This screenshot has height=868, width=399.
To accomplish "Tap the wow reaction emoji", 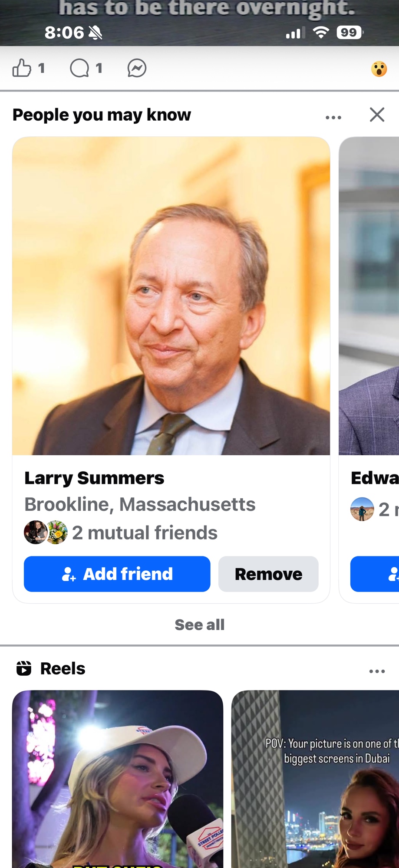I will pos(379,69).
